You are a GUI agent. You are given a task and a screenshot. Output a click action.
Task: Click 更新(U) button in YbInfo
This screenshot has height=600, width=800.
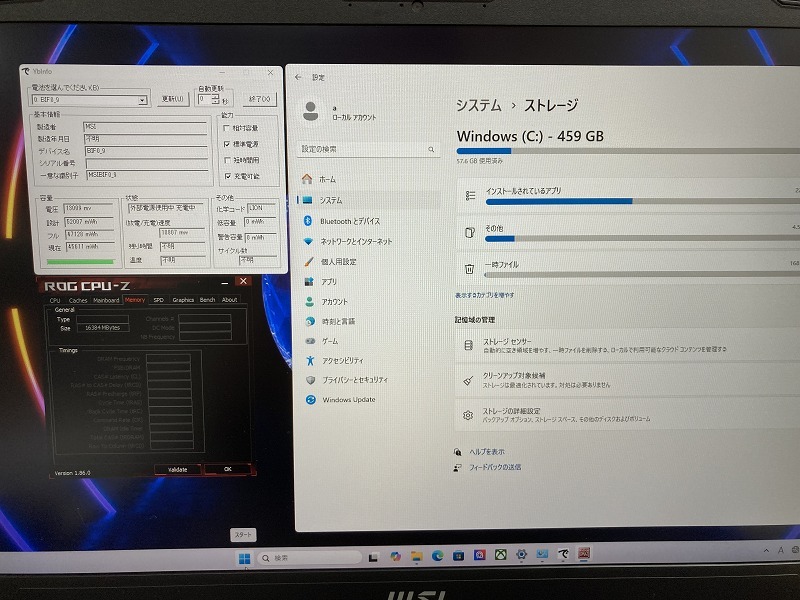[172, 98]
